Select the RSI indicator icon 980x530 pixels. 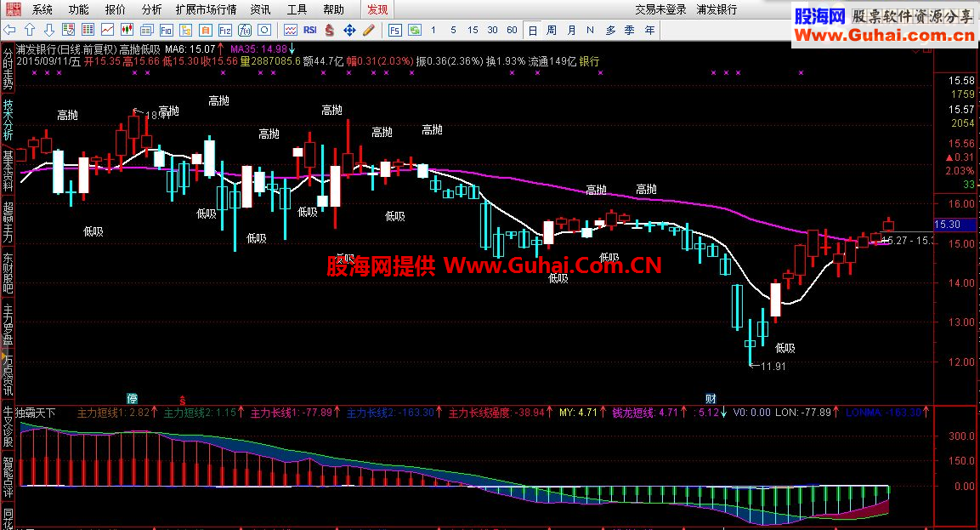point(310,30)
